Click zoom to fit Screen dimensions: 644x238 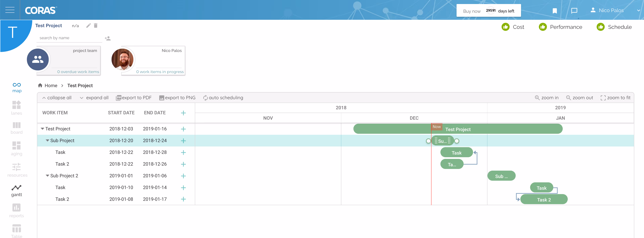point(615,98)
